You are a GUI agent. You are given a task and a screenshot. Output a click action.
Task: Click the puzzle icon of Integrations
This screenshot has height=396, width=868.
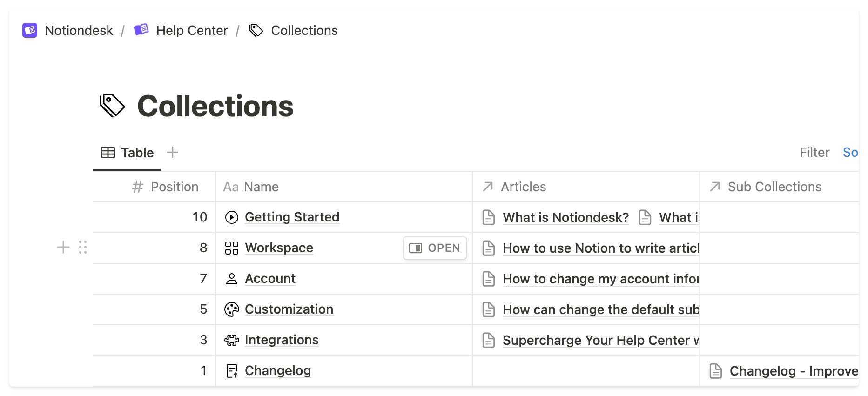232,340
